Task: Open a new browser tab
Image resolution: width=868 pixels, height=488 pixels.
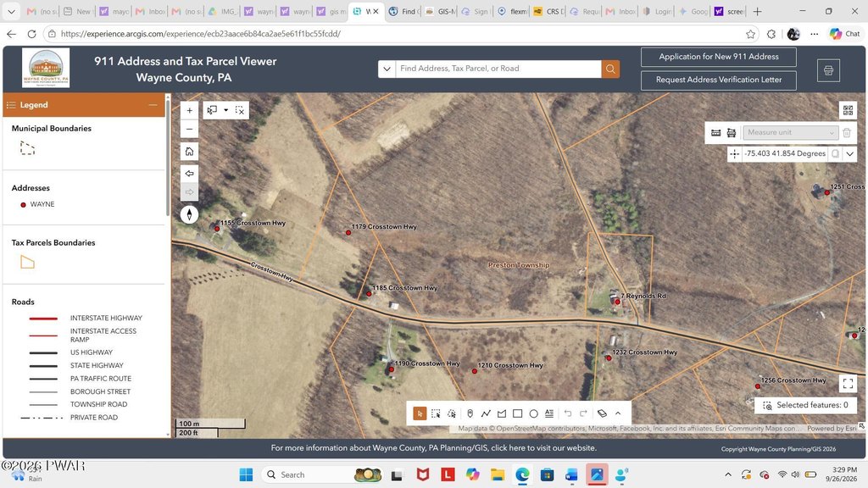Action: pyautogui.click(x=757, y=11)
